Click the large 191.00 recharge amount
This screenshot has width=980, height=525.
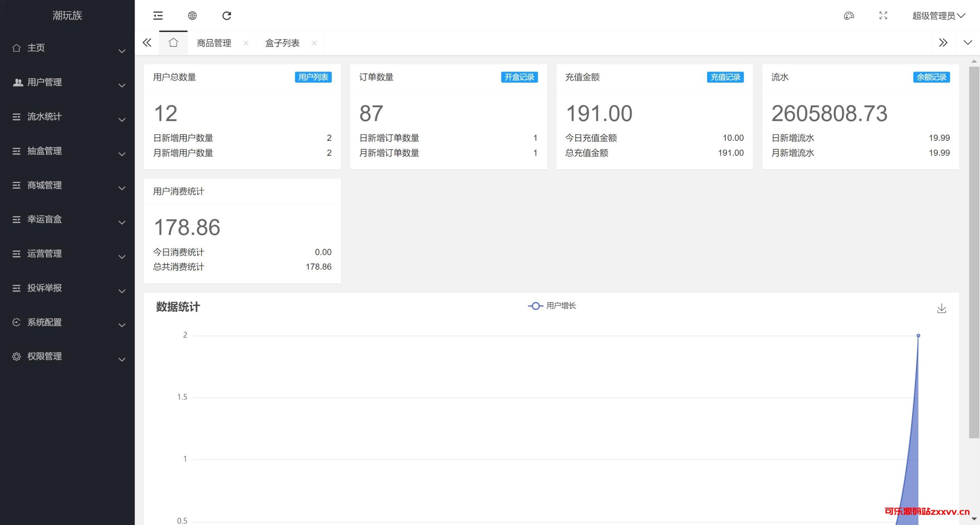[x=599, y=113]
